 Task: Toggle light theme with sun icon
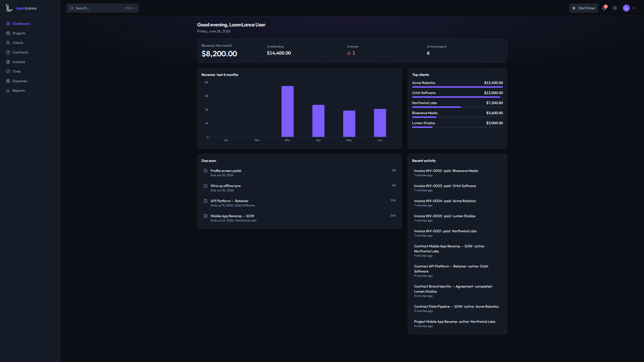615,8
